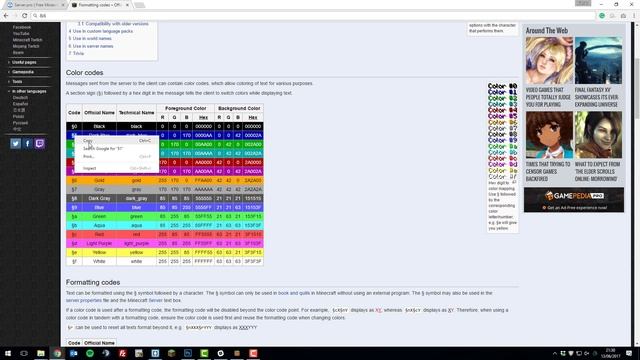Open the Twitch icon in the sidebar
Screen dimensions: 640x360
pyautogui.click(x=40, y=144)
